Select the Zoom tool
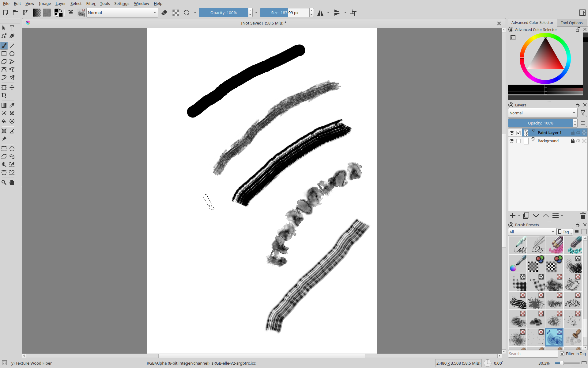This screenshot has height=368, width=588. coord(4,182)
